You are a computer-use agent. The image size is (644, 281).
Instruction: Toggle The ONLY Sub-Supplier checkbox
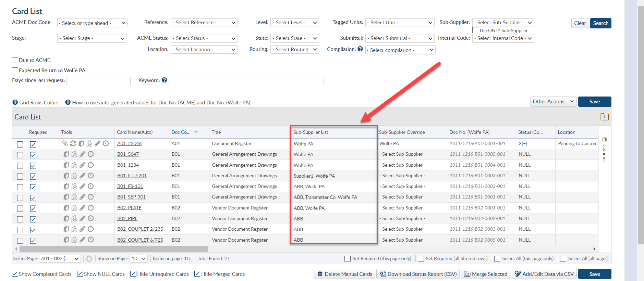pyautogui.click(x=475, y=30)
